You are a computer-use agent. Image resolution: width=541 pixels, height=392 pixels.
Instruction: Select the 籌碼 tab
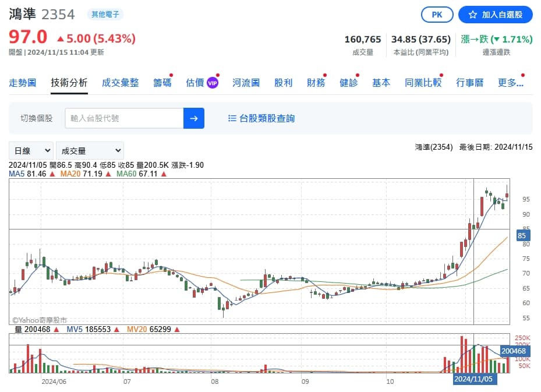(162, 83)
